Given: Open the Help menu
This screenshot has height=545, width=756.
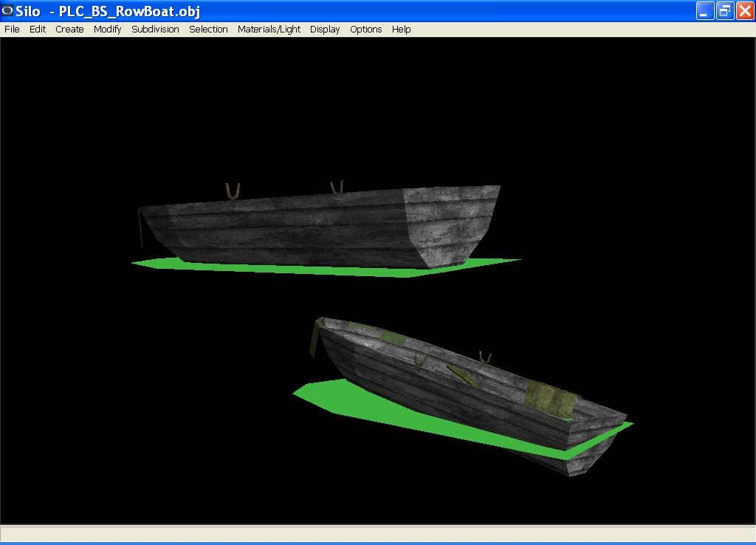Looking at the screenshot, I should pos(401,30).
